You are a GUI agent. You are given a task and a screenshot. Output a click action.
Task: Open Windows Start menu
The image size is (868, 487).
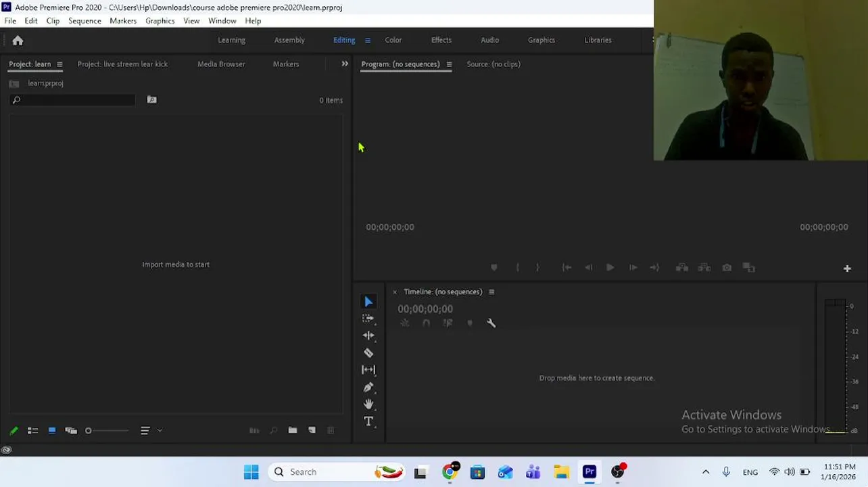click(251, 472)
